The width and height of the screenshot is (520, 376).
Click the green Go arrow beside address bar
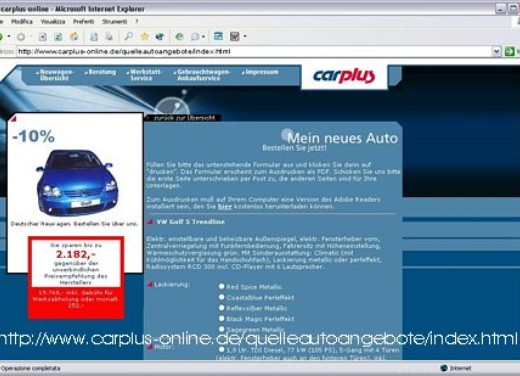tap(509, 51)
